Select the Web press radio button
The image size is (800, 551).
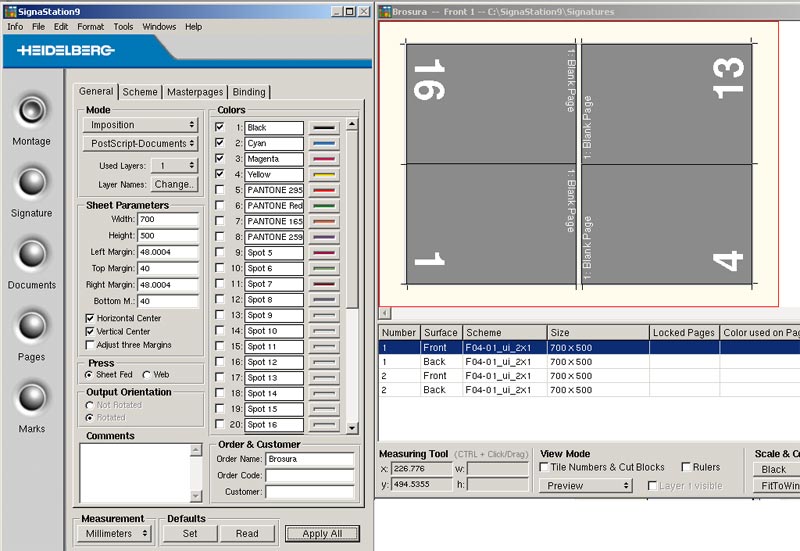click(146, 375)
